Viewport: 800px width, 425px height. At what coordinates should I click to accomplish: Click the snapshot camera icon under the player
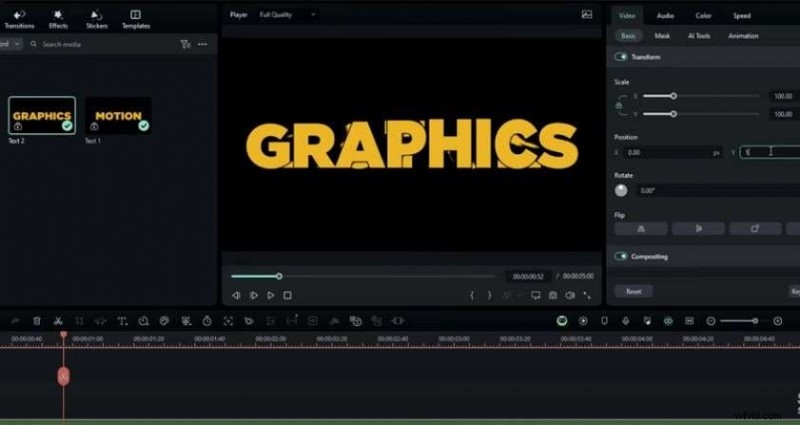(552, 295)
